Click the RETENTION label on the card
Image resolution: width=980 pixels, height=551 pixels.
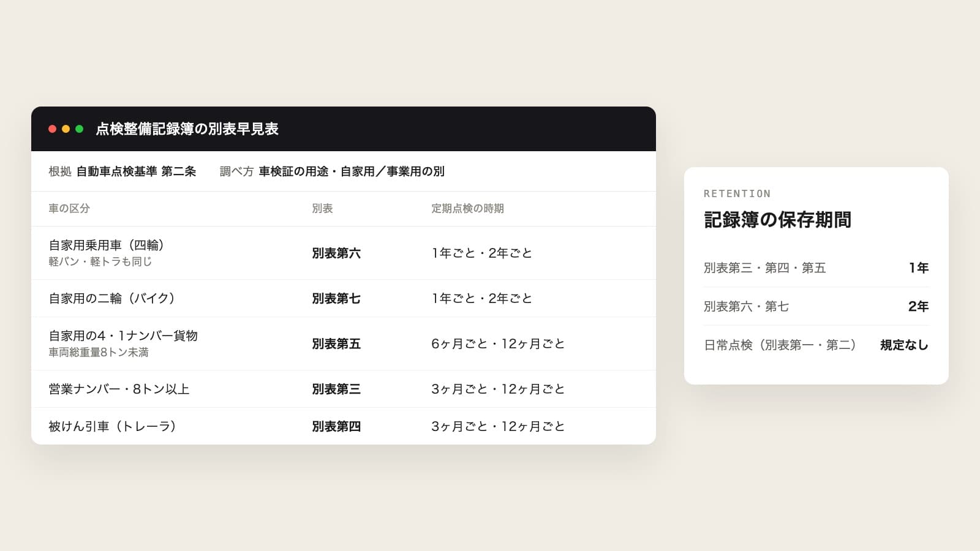point(737,193)
